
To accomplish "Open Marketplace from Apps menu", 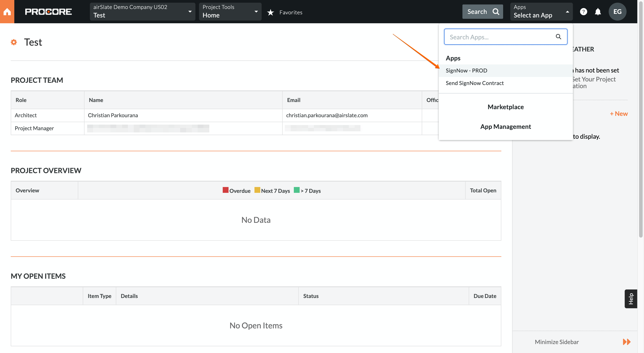I will point(506,107).
